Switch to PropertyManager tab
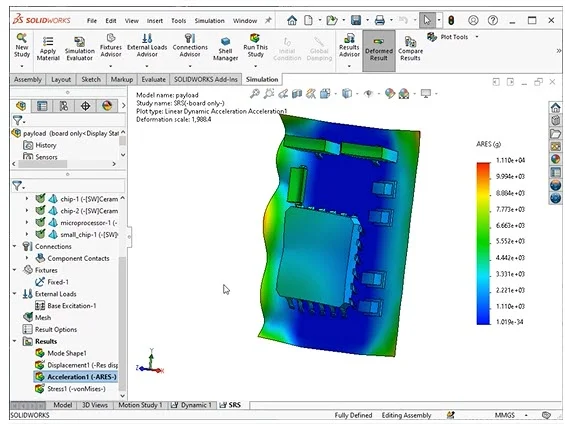The image size is (565, 424). coord(42,106)
